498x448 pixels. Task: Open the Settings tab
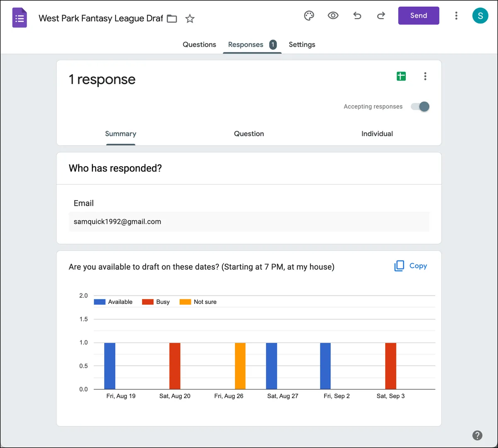point(302,44)
